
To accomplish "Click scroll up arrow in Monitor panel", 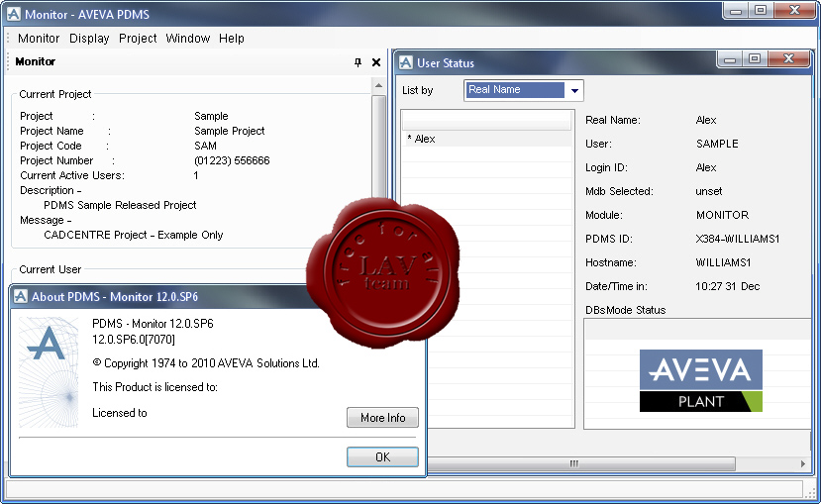I will click(378, 85).
